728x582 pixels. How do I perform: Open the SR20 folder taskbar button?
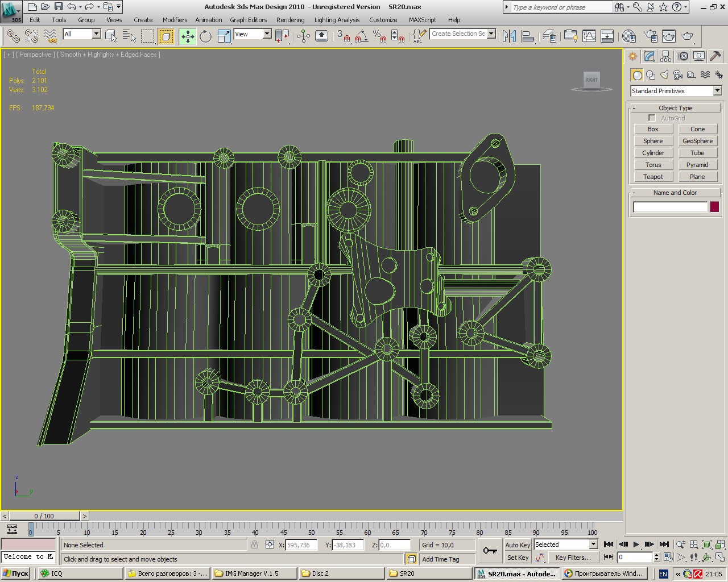point(429,573)
